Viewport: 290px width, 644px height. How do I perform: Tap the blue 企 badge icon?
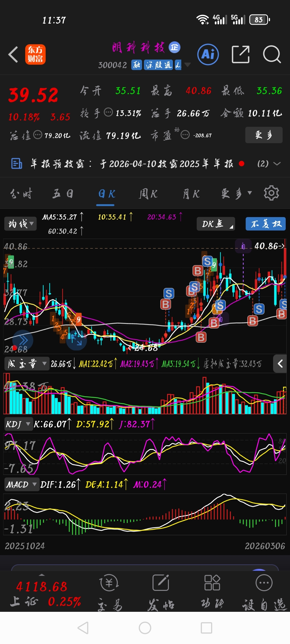175,47
